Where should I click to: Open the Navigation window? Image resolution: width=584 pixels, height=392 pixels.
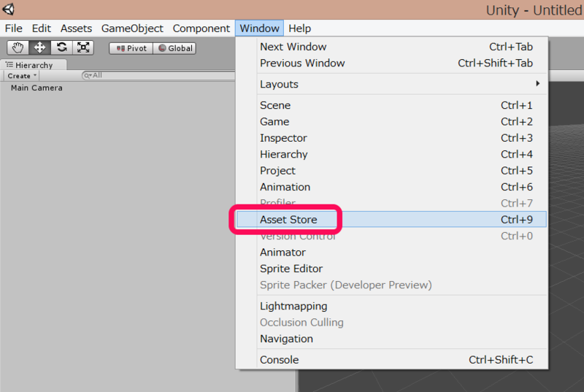392,339
